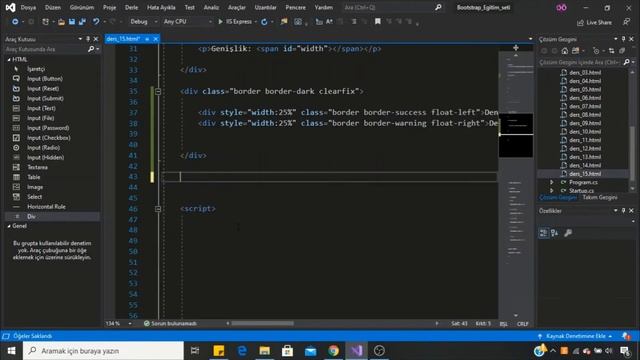Pin the Araç Kutusu panel
This screenshot has height=360, width=640.
(88, 39)
